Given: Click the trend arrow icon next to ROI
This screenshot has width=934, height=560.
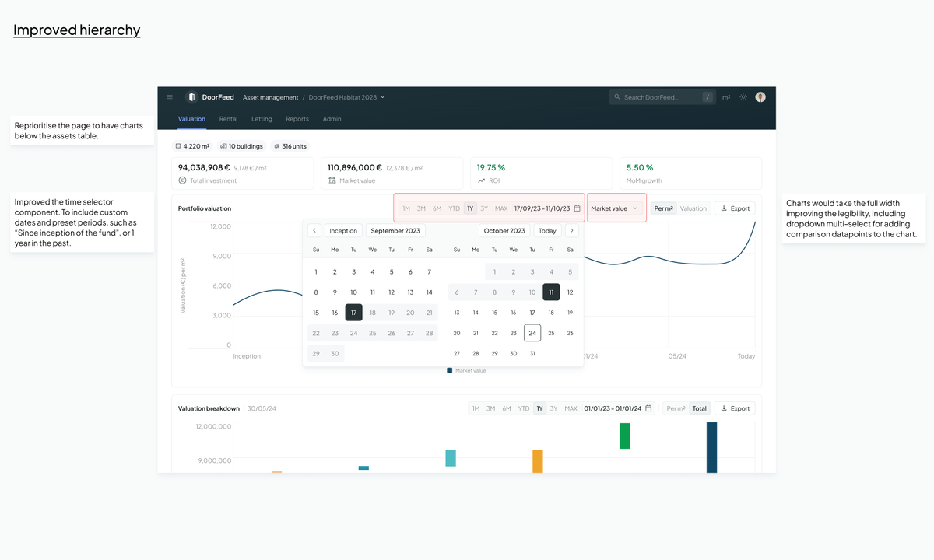Looking at the screenshot, I should pyautogui.click(x=481, y=180).
